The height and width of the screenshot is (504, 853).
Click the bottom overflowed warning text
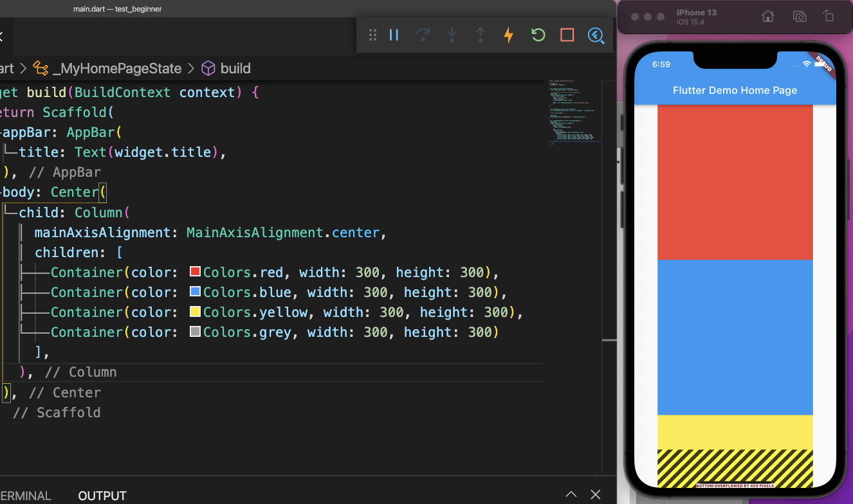click(735, 486)
